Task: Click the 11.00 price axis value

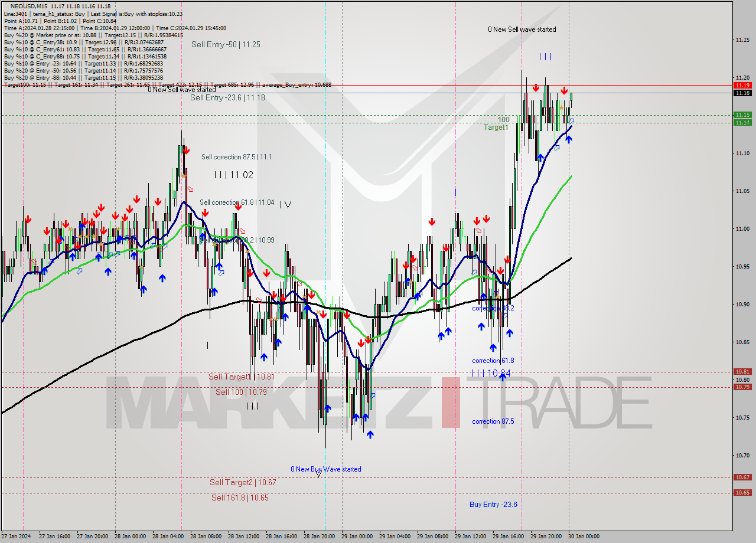Action: (x=742, y=229)
